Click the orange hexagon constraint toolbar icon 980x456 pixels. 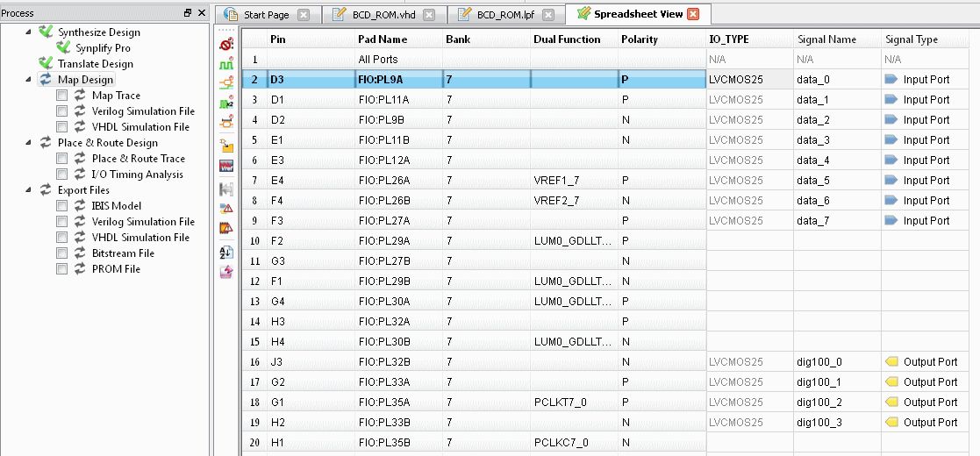point(226,122)
